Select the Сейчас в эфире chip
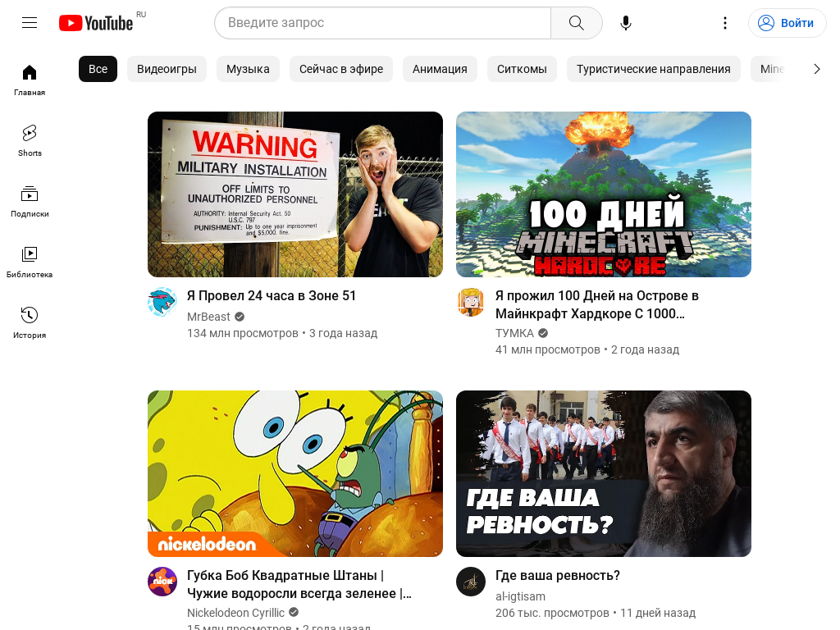The width and height of the screenshot is (840, 630). (341, 69)
